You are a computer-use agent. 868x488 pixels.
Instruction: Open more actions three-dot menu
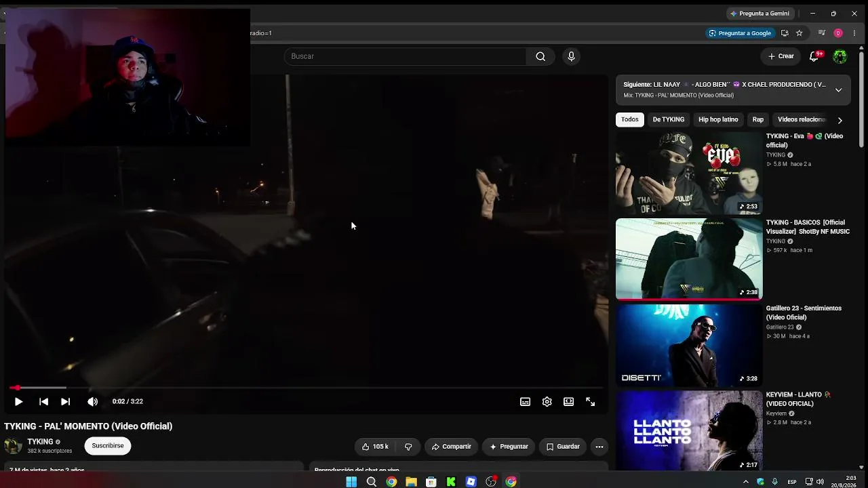pos(599,447)
